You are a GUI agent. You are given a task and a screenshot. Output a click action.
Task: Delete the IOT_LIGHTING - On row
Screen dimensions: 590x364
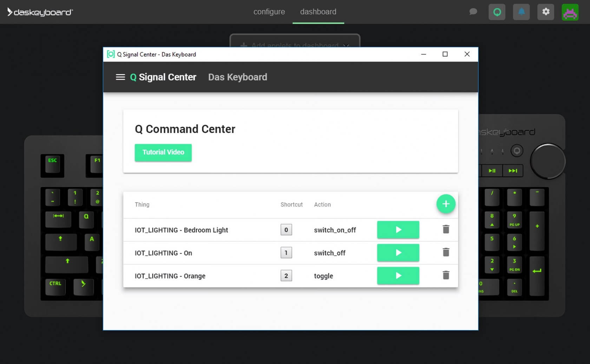point(446,252)
